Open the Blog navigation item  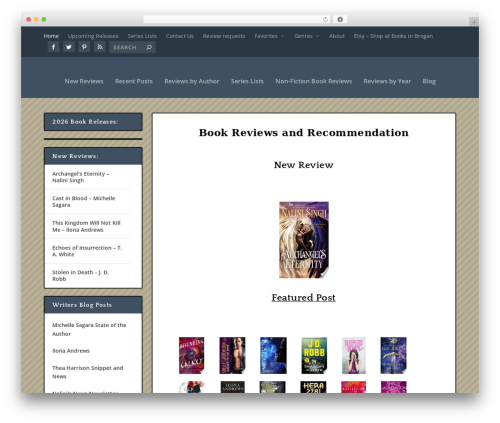point(429,81)
